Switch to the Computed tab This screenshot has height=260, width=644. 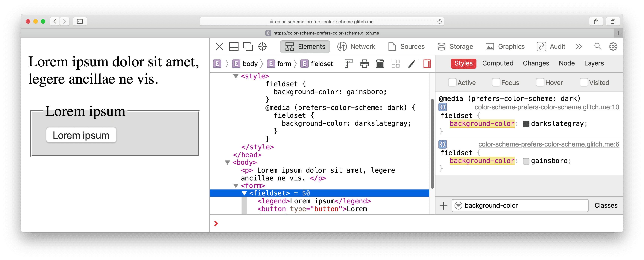497,63
